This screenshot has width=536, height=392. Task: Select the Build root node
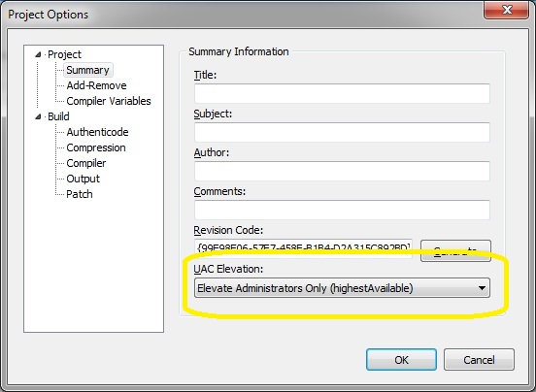tap(58, 116)
